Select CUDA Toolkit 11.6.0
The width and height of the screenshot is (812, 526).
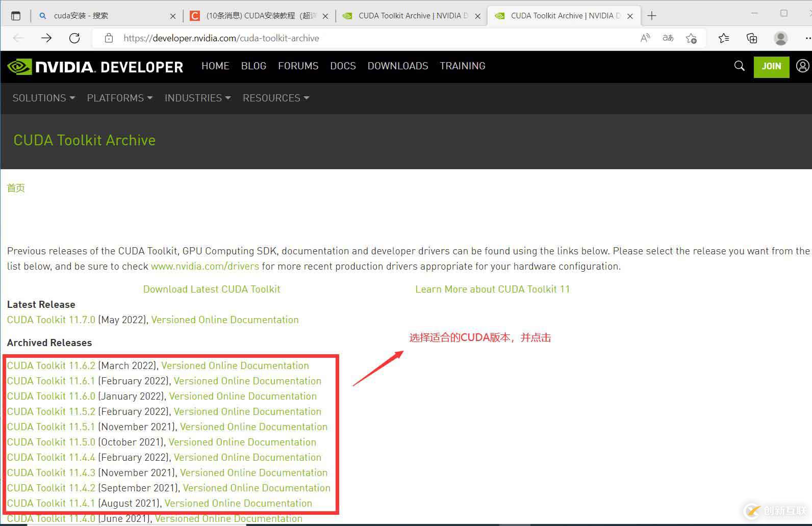click(x=51, y=396)
